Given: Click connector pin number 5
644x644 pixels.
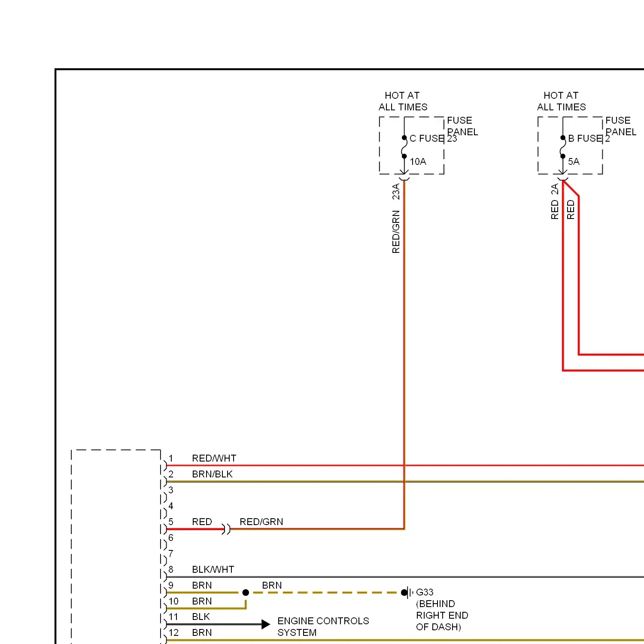Looking at the screenshot, I should click(x=171, y=522).
